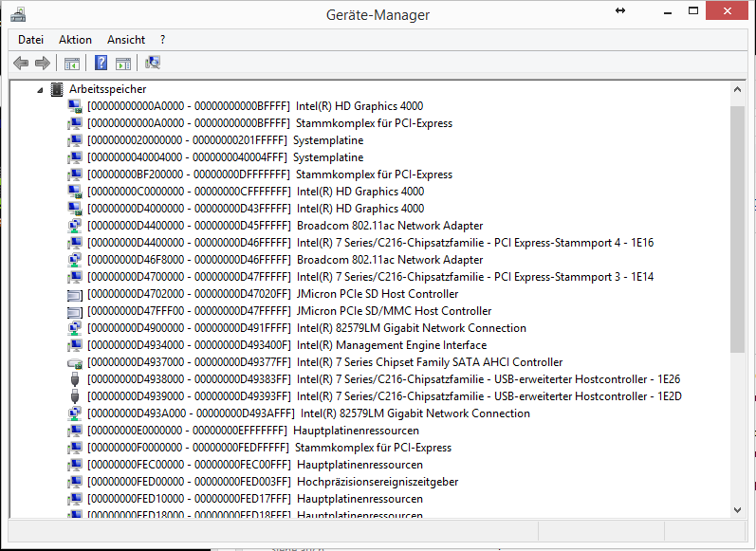This screenshot has height=551, width=756.
Task: Maximize the Geräte-Manager window
Action: tap(692, 11)
